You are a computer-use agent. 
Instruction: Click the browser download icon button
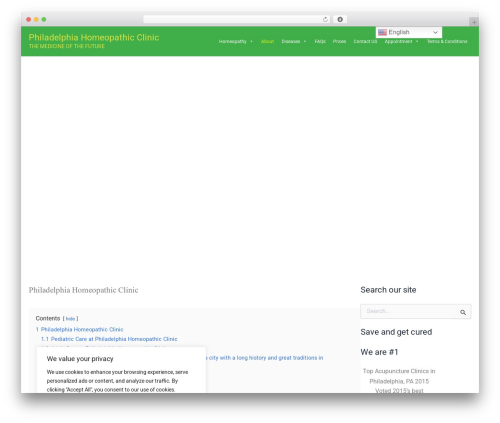pyautogui.click(x=340, y=20)
